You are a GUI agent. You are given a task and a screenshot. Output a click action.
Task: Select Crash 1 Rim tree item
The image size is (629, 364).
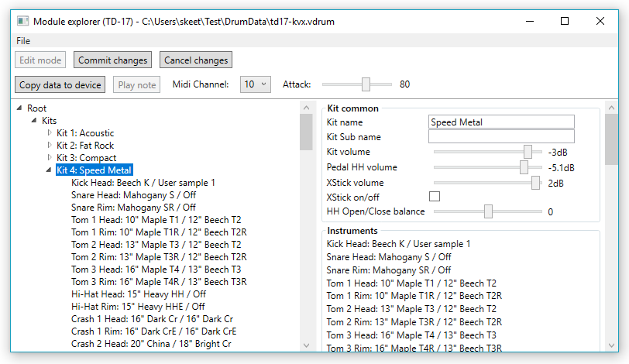(153, 332)
